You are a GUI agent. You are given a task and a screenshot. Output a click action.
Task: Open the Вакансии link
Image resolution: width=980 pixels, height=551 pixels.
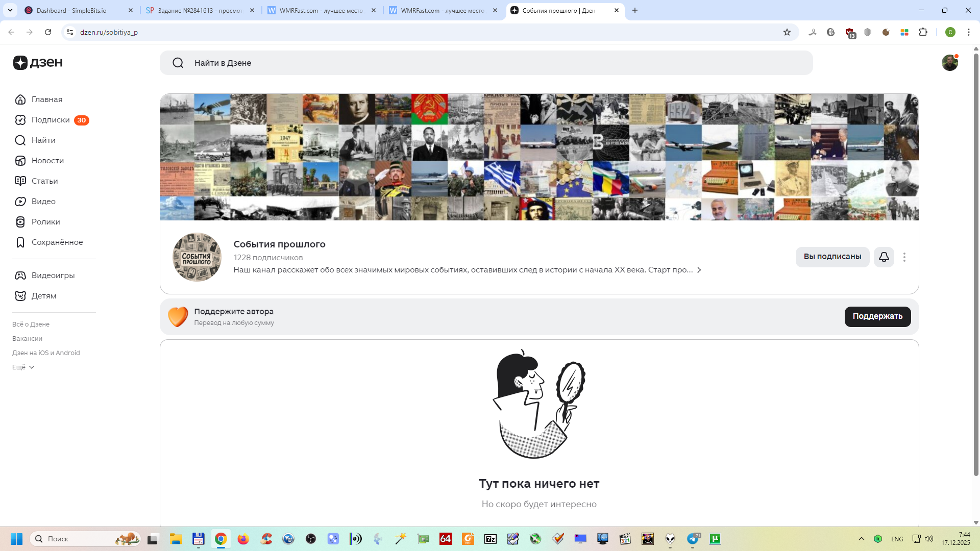(x=27, y=339)
